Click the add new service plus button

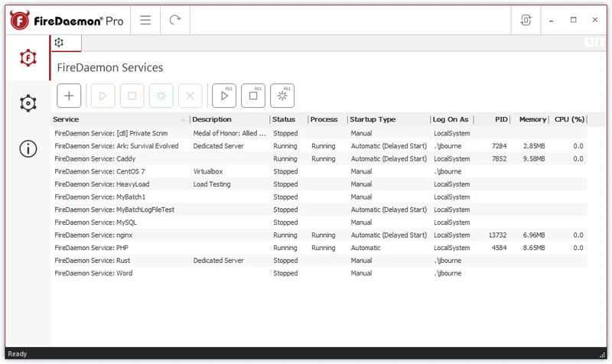click(x=69, y=96)
